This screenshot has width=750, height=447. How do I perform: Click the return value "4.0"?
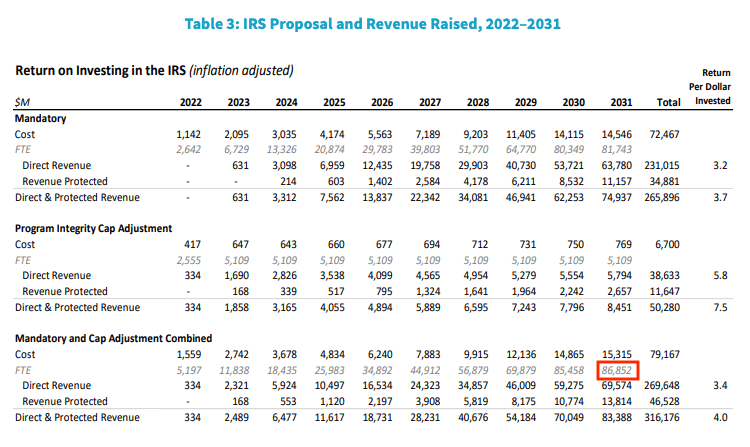[x=720, y=417]
